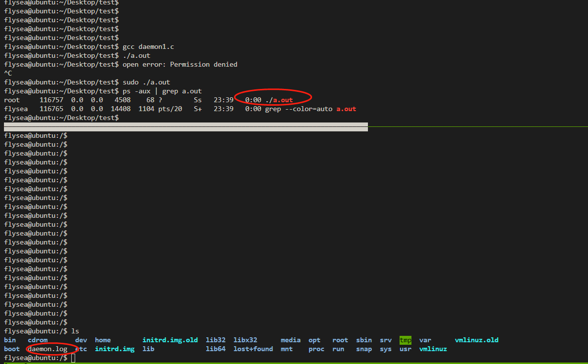Screen dimensions: 588x364
Task: Select the ^C interrupt text
Action: coord(7,73)
